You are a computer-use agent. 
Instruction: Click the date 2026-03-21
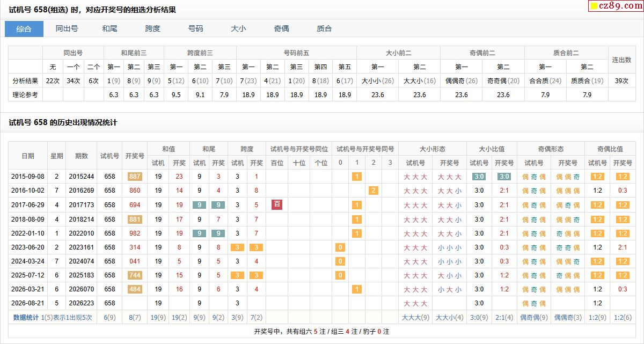(x=28, y=289)
